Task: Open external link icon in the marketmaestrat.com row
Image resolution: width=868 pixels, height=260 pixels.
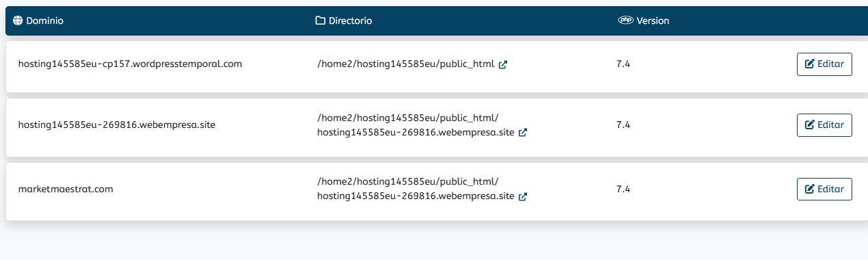Action: tap(523, 197)
